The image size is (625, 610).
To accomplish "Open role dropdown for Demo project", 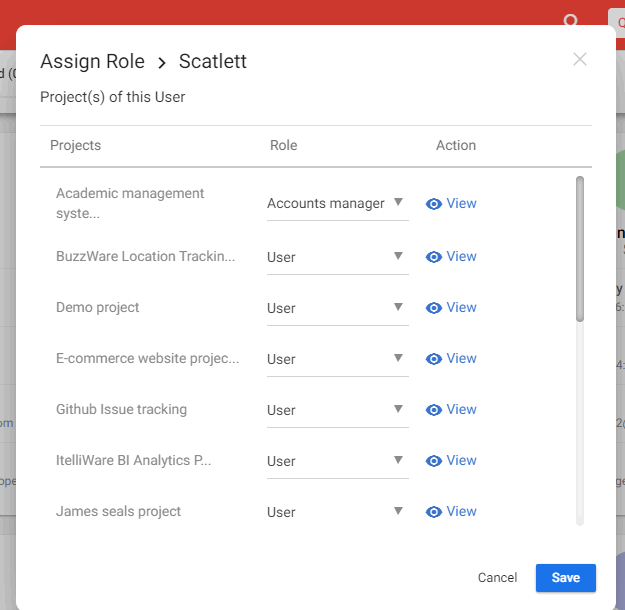I will point(338,308).
